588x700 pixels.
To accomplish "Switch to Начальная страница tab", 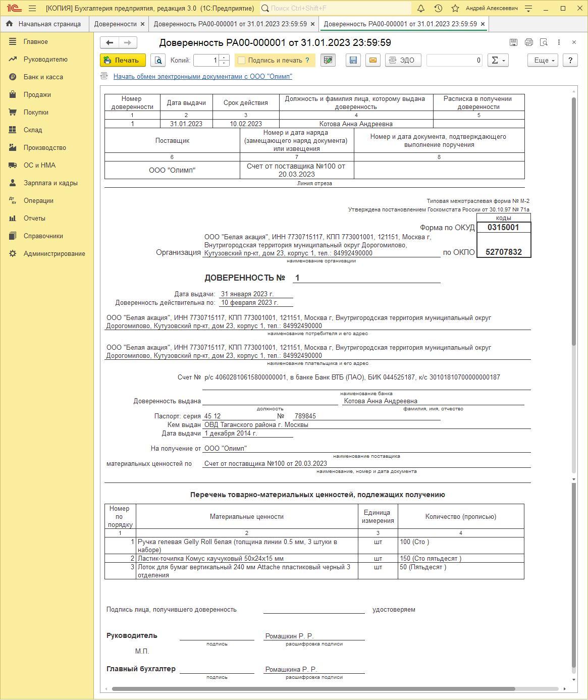I will tap(49, 24).
